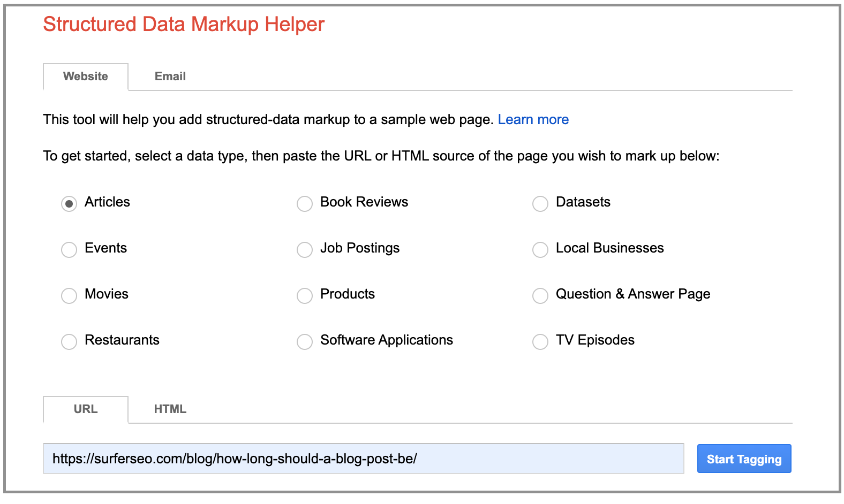Choose Local Businesses radio button
This screenshot has height=504, width=844.
click(540, 249)
